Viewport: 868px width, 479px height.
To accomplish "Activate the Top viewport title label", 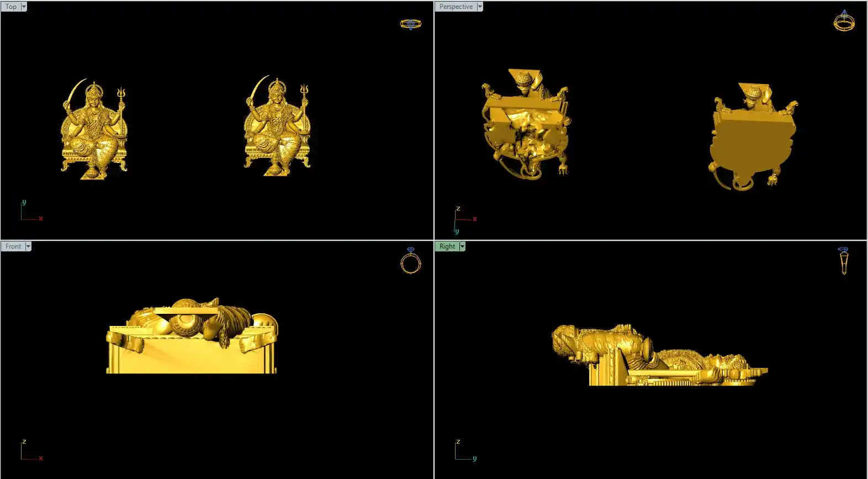I will tap(10, 7).
